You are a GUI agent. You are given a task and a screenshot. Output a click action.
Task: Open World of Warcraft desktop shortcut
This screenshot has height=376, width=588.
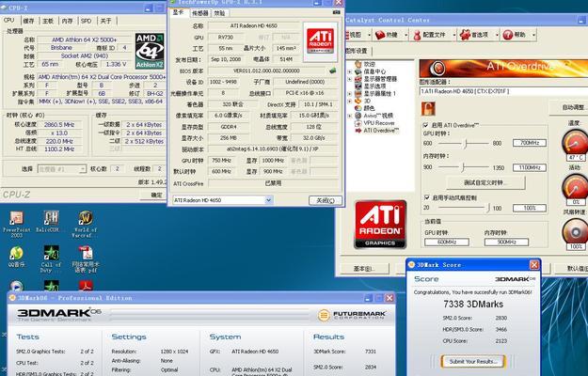(x=85, y=225)
